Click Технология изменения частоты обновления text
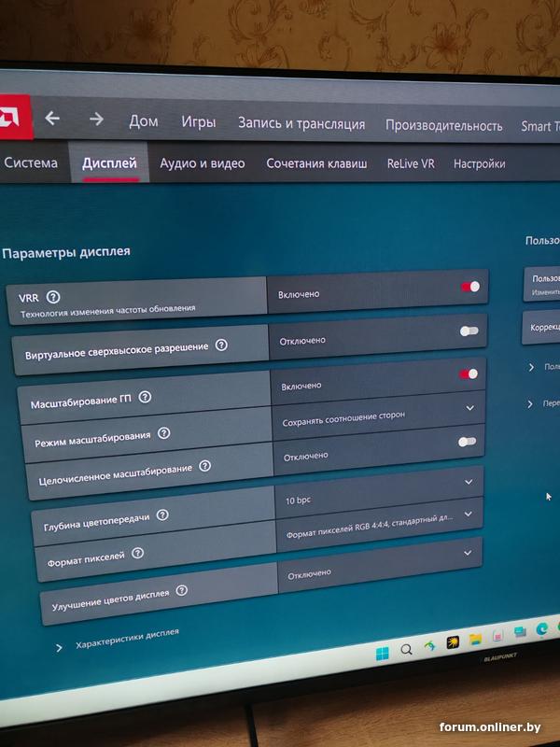 pos(108,311)
